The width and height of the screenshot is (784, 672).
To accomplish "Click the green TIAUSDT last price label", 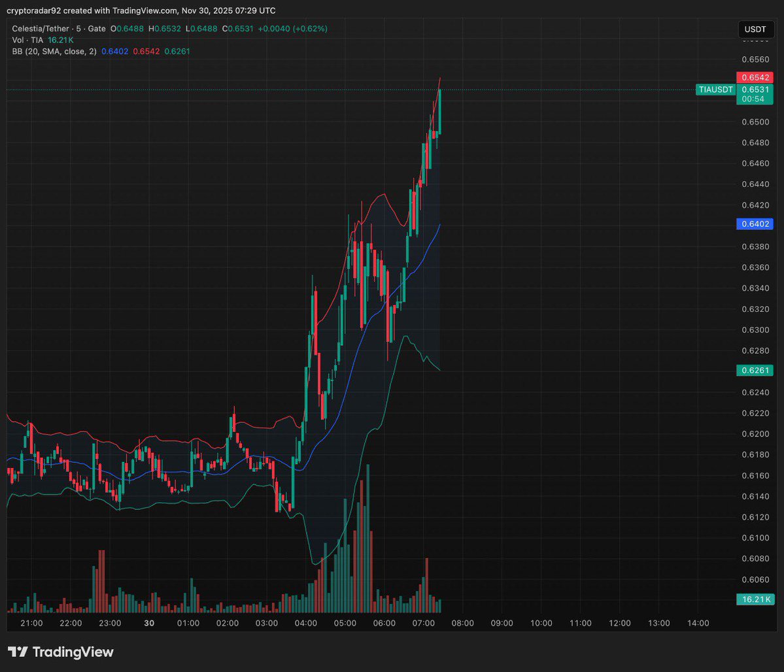I will pos(715,90).
